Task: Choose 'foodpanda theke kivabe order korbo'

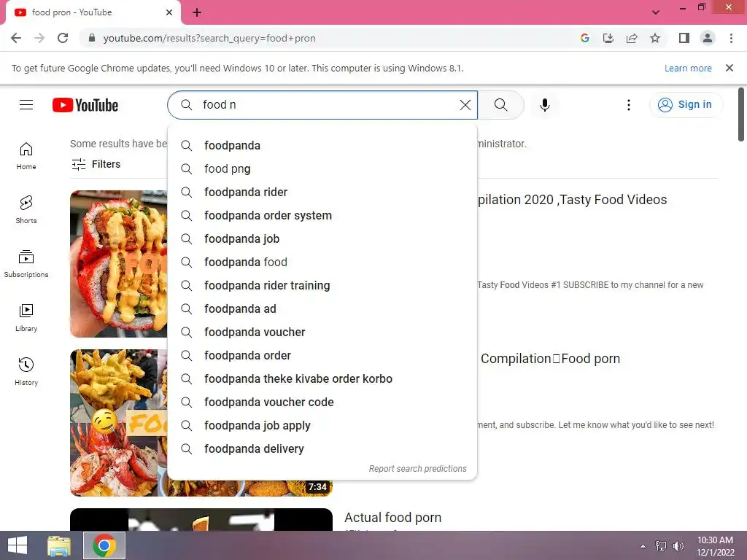Action: pos(322,378)
